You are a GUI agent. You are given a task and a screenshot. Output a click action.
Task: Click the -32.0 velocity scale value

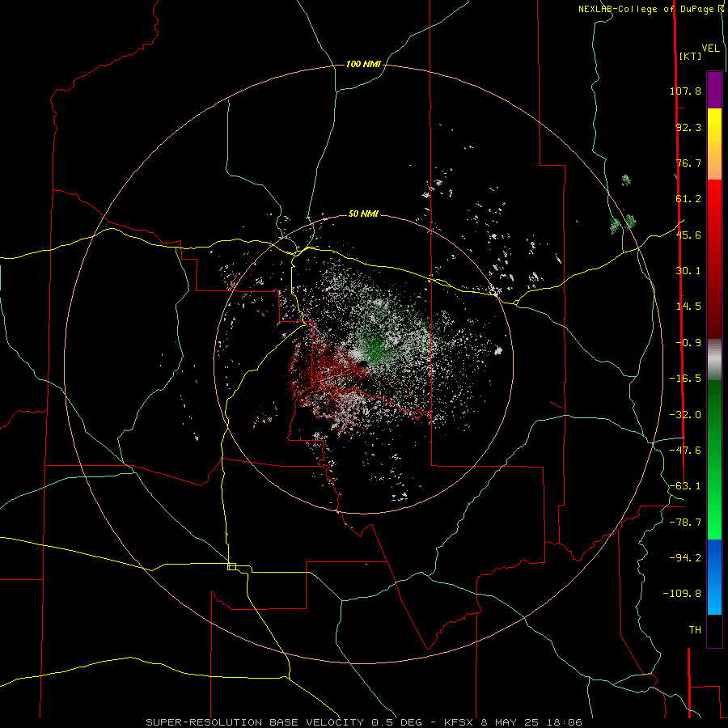coord(685,415)
